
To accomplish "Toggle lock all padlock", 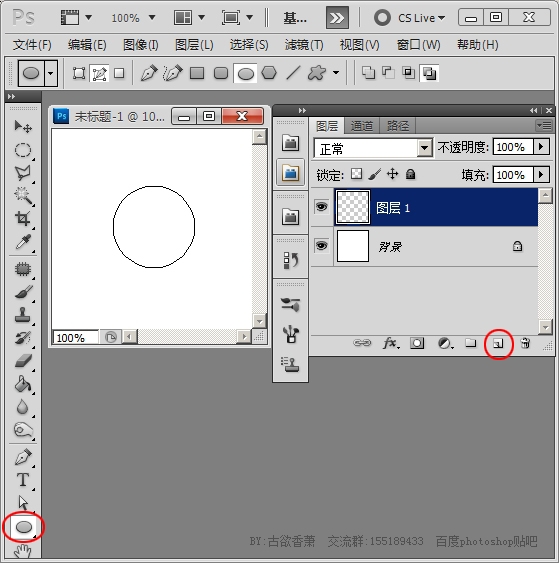I will pos(410,174).
